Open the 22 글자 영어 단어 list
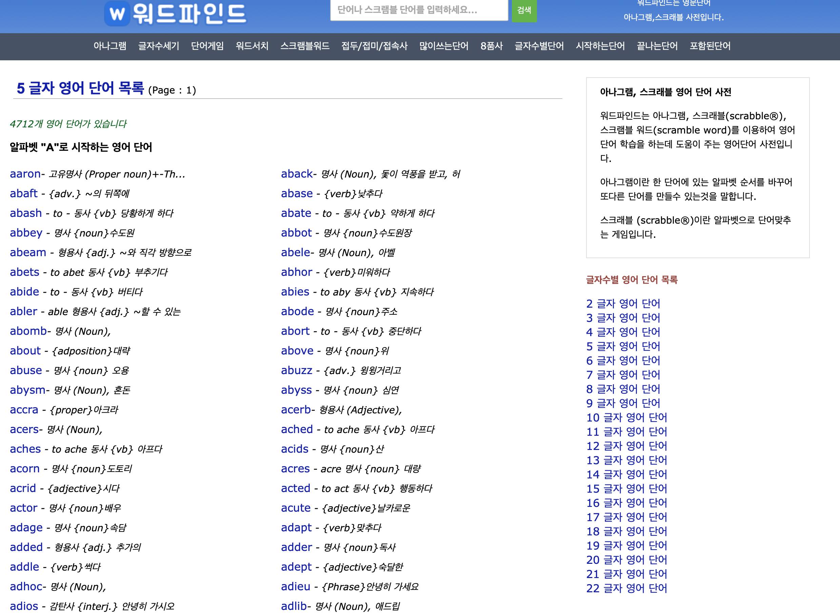840x616 pixels. pyautogui.click(x=626, y=588)
